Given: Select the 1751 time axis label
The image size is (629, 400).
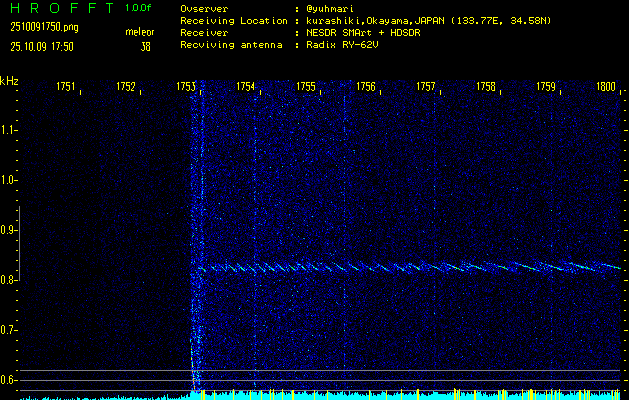Looking at the screenshot, I should 65,87.
